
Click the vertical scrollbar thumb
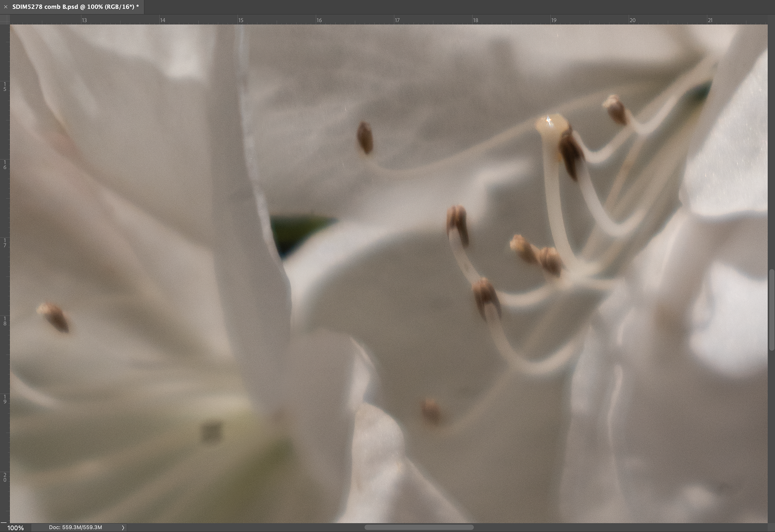[x=771, y=309]
